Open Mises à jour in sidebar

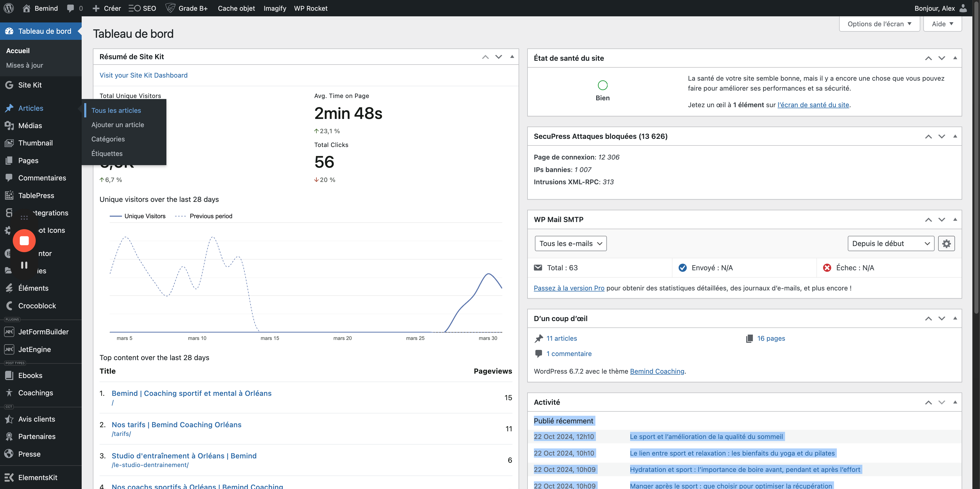coord(25,65)
